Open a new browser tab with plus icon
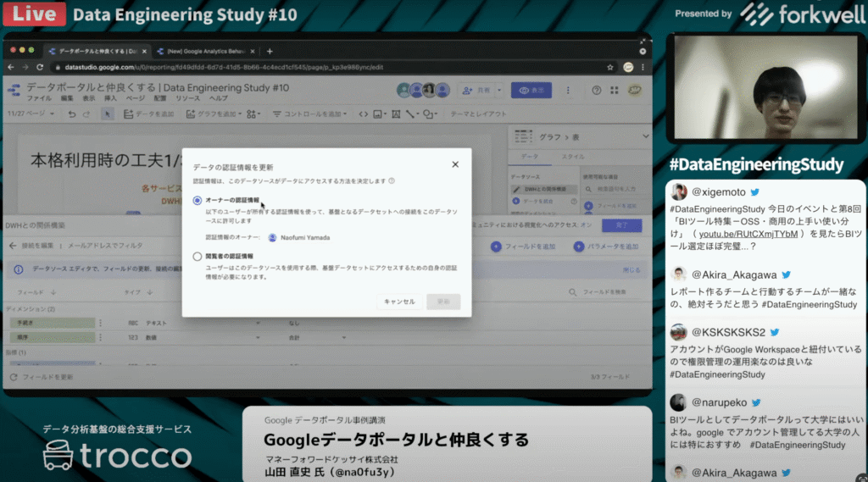This screenshot has height=482, width=868. pyautogui.click(x=270, y=51)
